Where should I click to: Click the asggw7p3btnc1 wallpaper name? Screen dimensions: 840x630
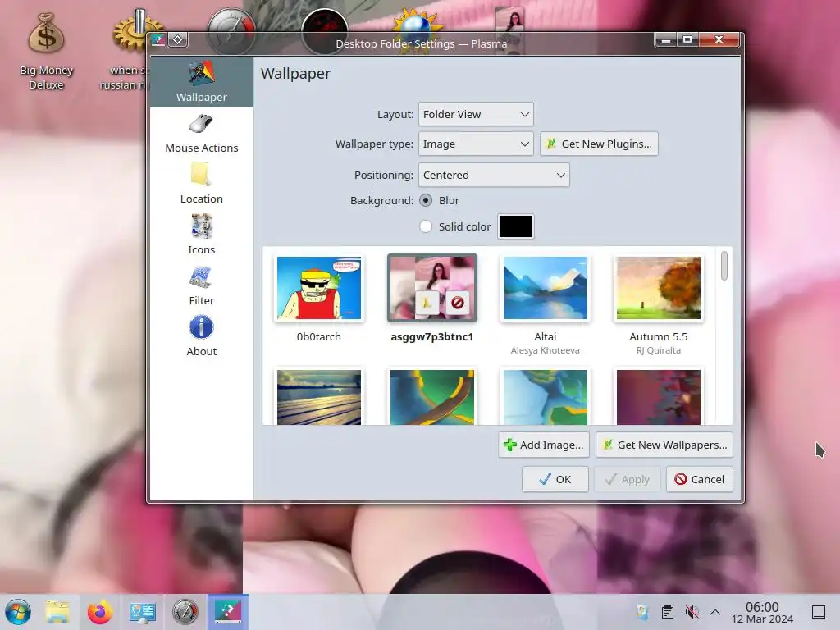[432, 336]
